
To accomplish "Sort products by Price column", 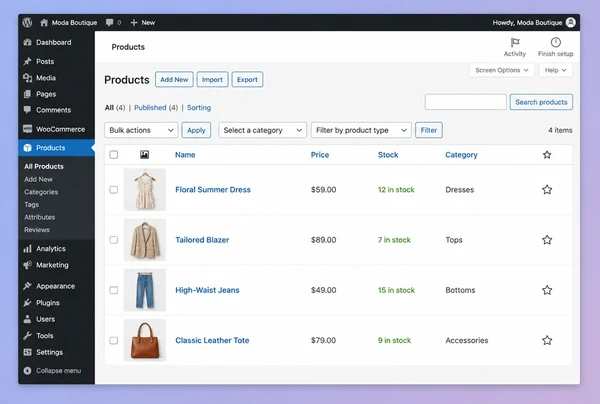I will (x=320, y=155).
